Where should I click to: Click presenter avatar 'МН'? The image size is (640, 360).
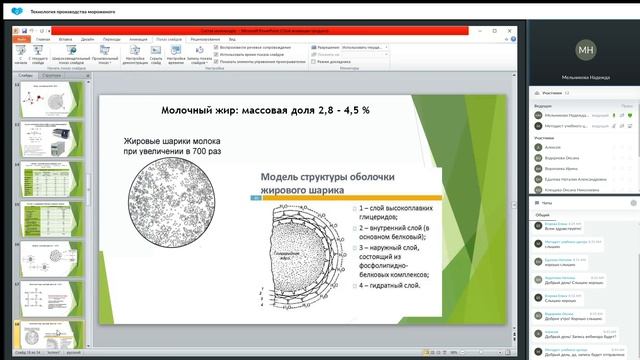tap(586, 50)
